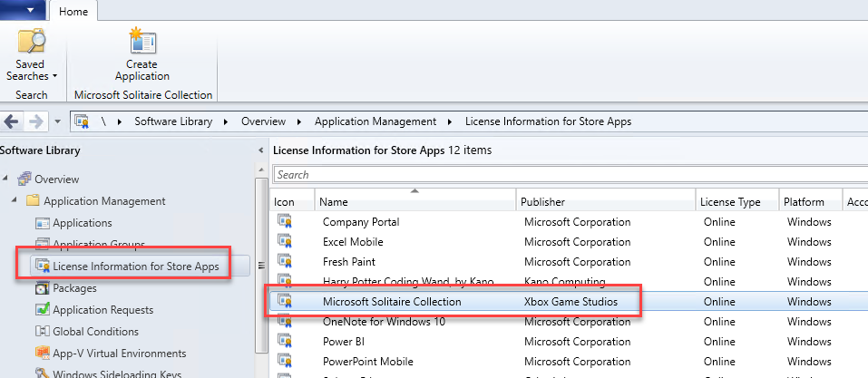Select the Application Management folder

pos(104,201)
